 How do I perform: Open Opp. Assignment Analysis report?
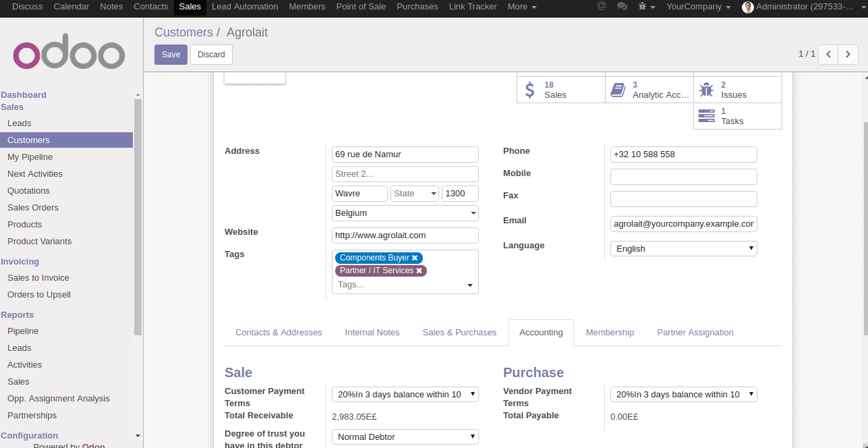tap(59, 399)
